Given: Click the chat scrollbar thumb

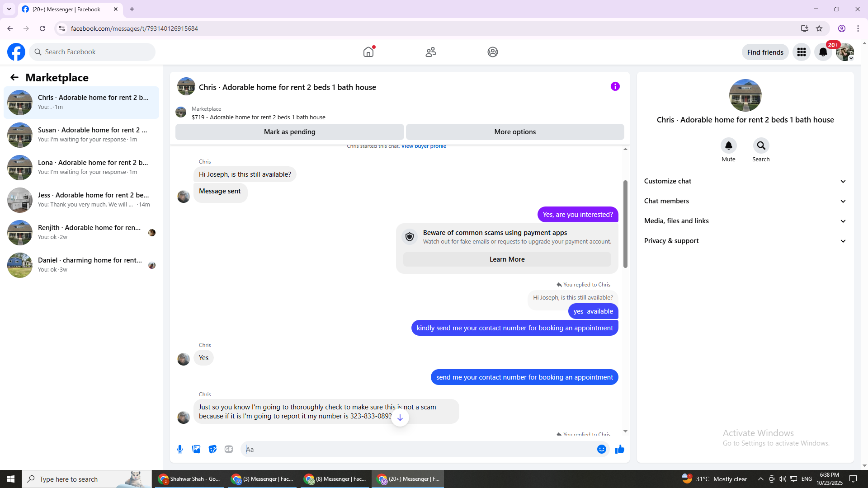Looking at the screenshot, I should [x=625, y=224].
